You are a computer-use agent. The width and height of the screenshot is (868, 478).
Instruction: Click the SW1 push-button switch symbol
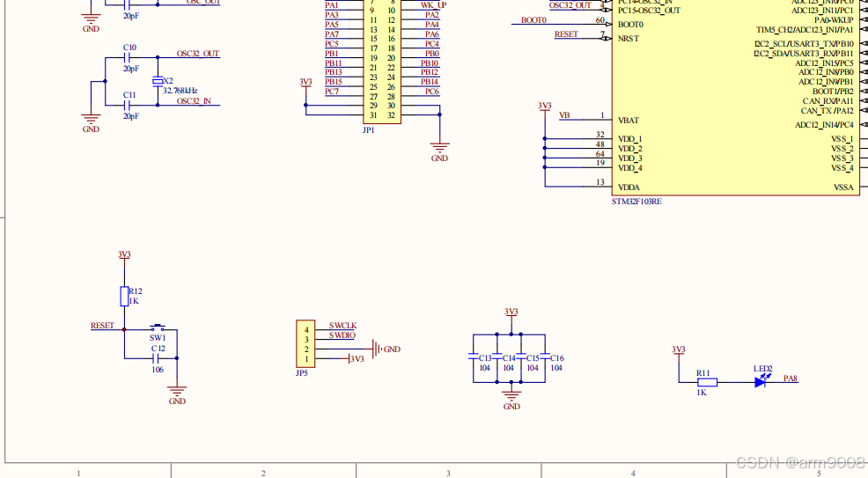pyautogui.click(x=158, y=328)
